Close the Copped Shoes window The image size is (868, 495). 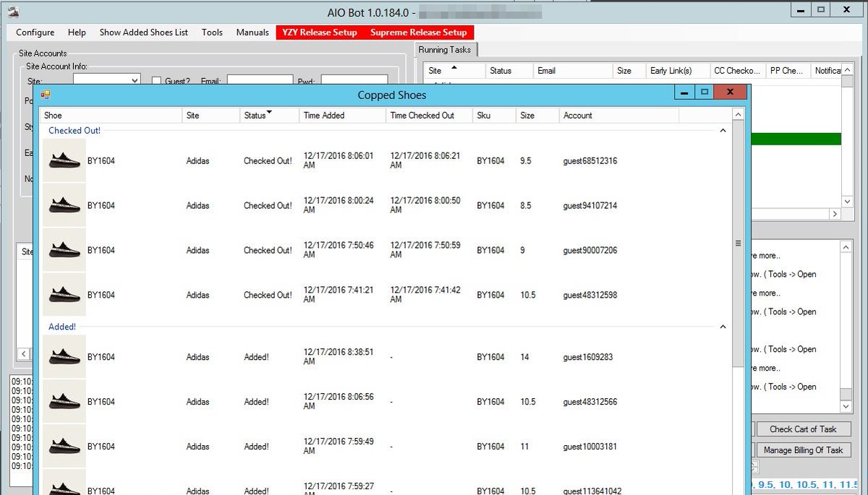point(731,92)
